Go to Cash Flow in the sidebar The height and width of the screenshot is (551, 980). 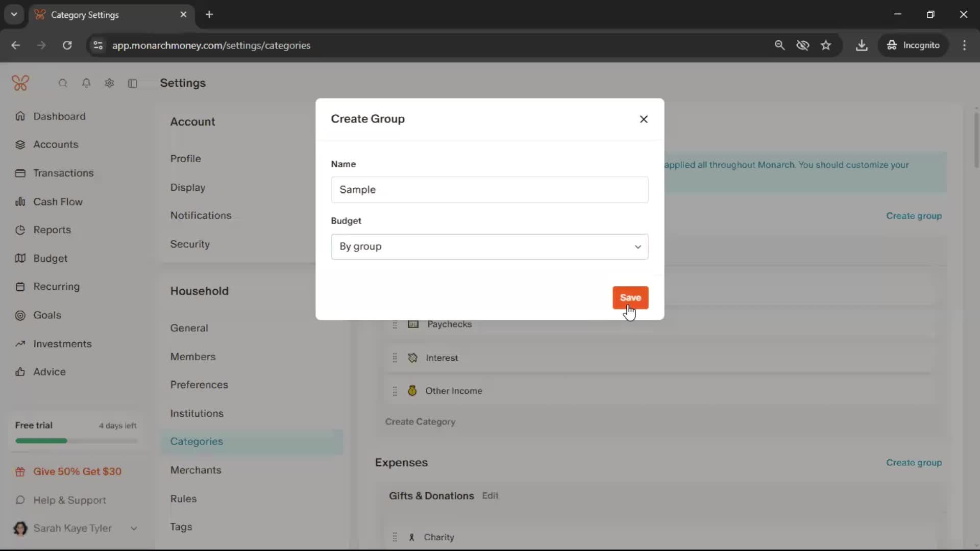(58, 202)
